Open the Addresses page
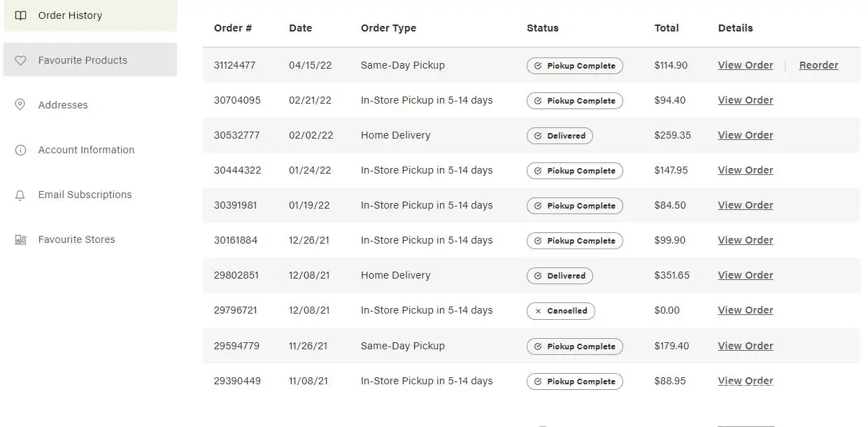Image resolution: width=868 pixels, height=427 pixels. tap(63, 105)
